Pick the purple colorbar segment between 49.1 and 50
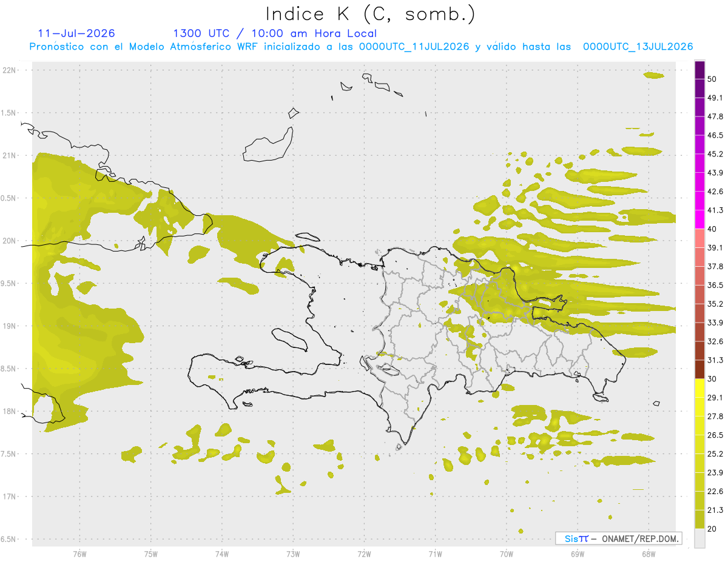The width and height of the screenshot is (728, 562). pos(699,88)
